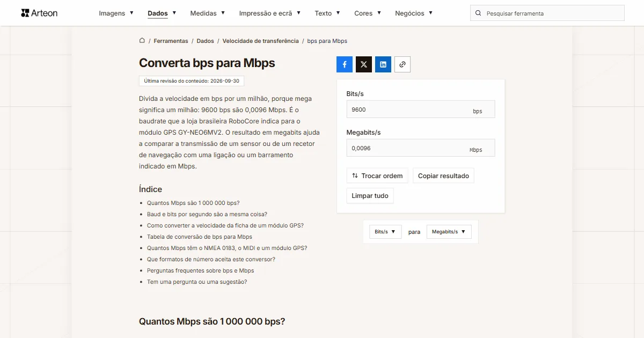The width and height of the screenshot is (644, 338).
Task: Open the Bits/s source unit dropdown
Action: [x=385, y=232]
